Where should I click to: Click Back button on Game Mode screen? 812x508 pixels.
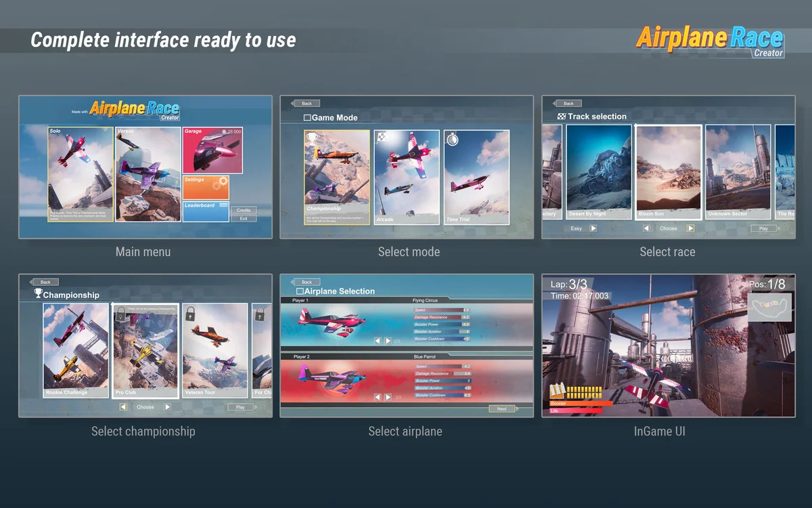306,104
